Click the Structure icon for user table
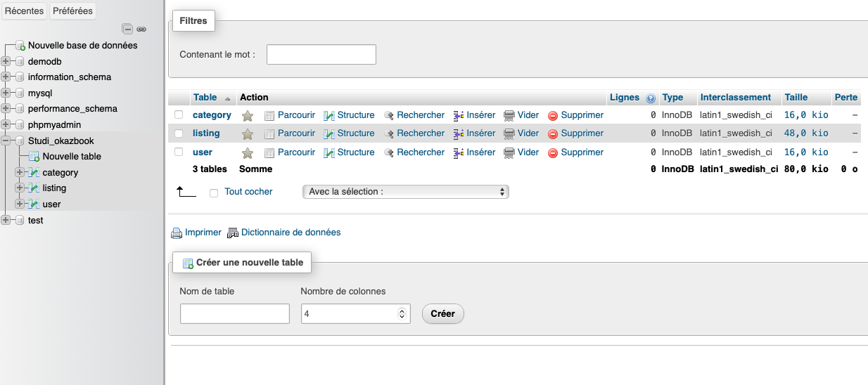This screenshot has height=385, width=868. [x=328, y=152]
